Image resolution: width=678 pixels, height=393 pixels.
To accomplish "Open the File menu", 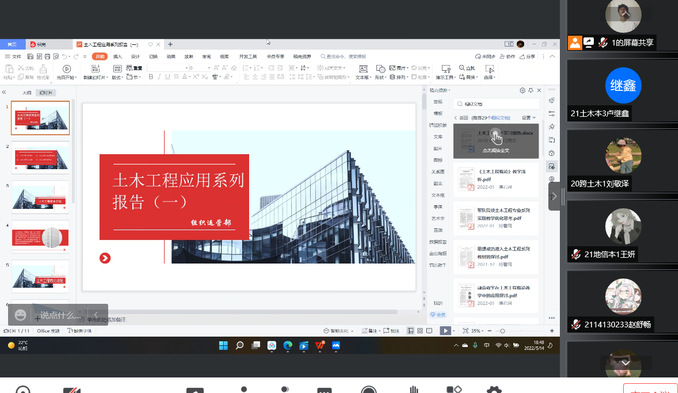I will click(x=13, y=57).
